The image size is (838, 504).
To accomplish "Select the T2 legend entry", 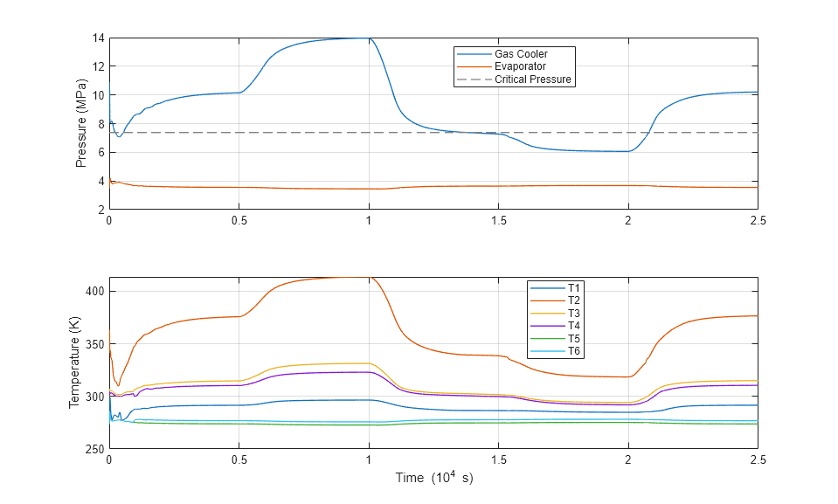I will click(x=574, y=300).
